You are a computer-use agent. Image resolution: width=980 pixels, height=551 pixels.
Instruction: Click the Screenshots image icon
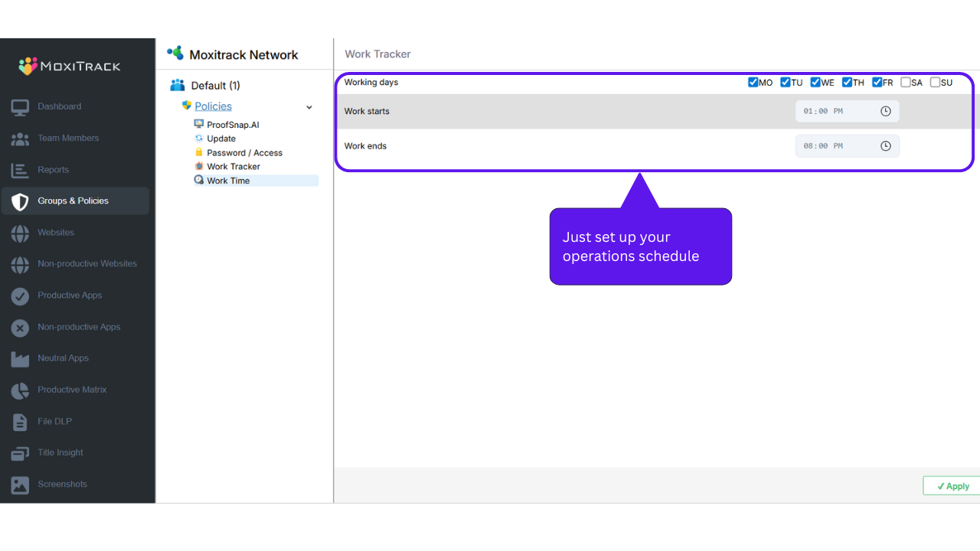(x=20, y=484)
